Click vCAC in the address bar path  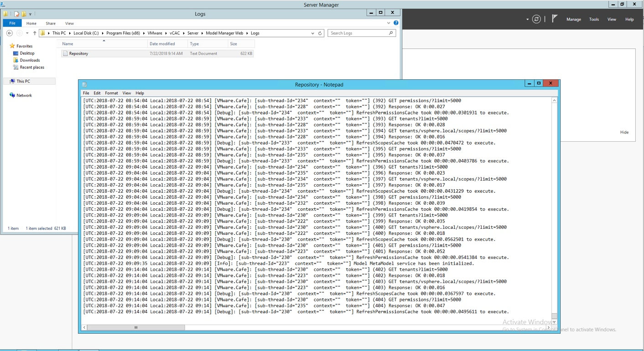pos(175,33)
